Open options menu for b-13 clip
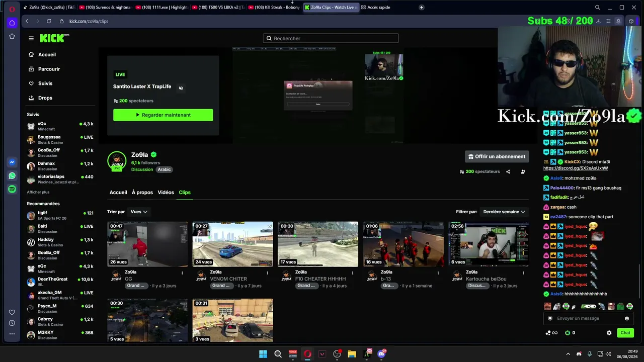Image resolution: width=644 pixels, height=362 pixels. [x=438, y=273]
